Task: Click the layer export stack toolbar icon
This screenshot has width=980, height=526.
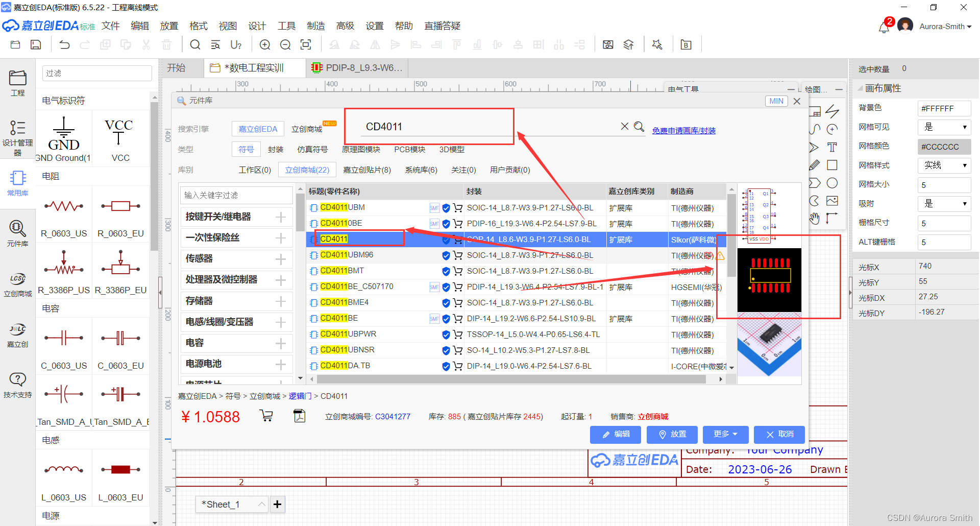Action: pos(629,45)
